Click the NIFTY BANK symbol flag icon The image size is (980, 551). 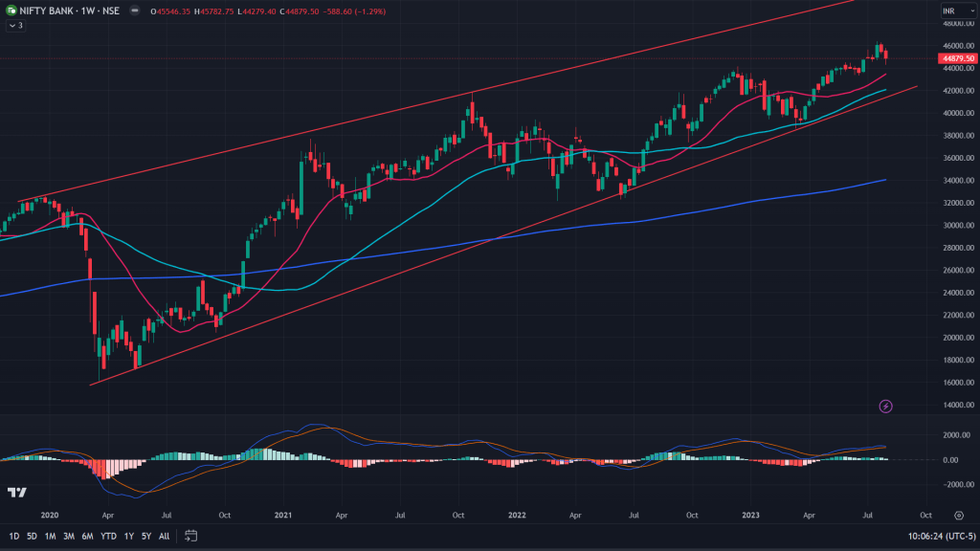pyautogui.click(x=11, y=11)
